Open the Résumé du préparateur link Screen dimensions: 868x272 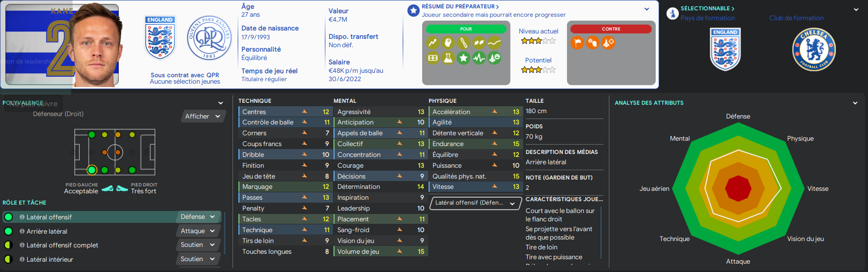(x=460, y=6)
